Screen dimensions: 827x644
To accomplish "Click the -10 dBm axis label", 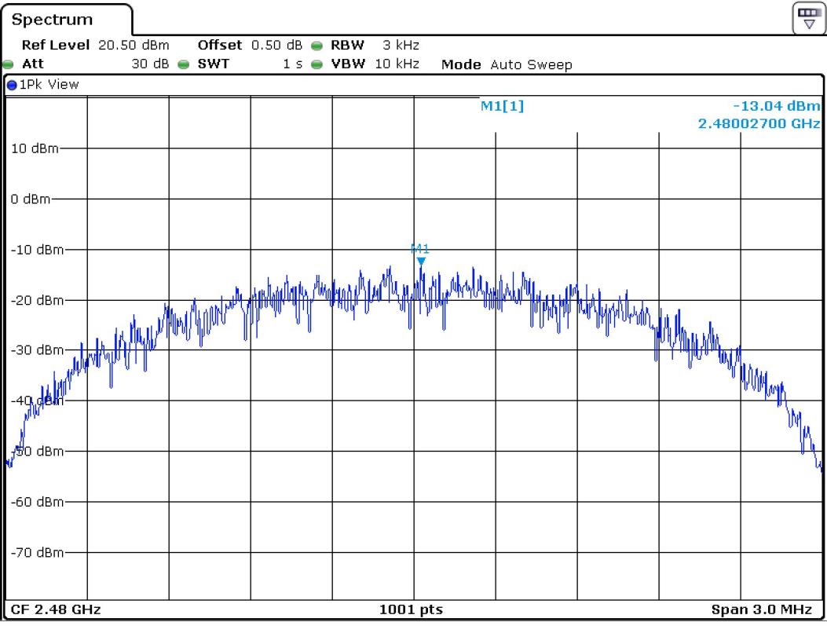I will [x=37, y=250].
